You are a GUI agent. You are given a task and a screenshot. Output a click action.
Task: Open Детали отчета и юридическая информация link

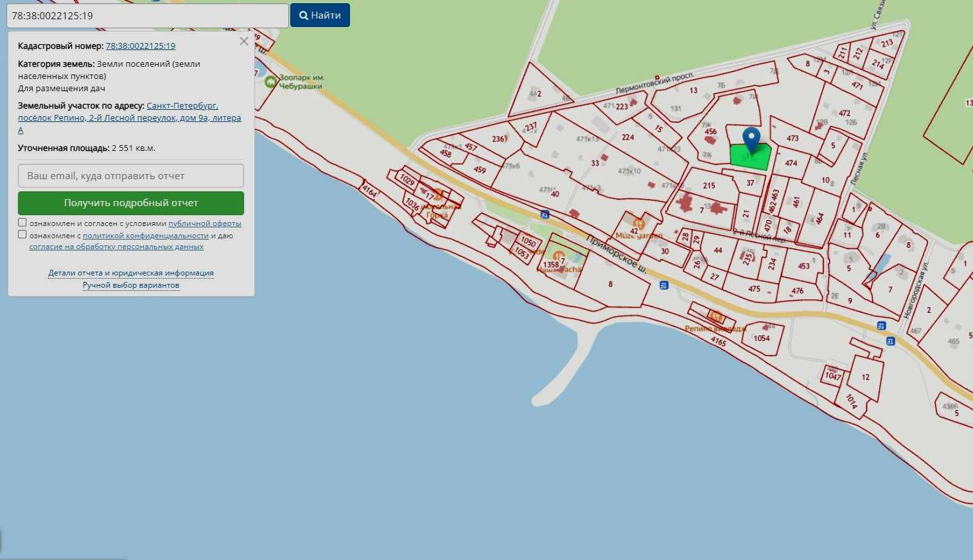click(131, 273)
